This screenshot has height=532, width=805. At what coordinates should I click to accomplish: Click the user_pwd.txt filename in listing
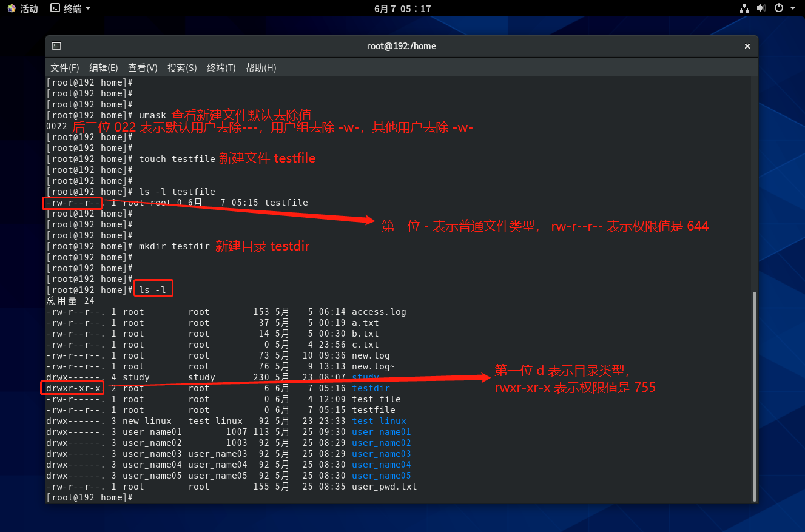pos(384,487)
